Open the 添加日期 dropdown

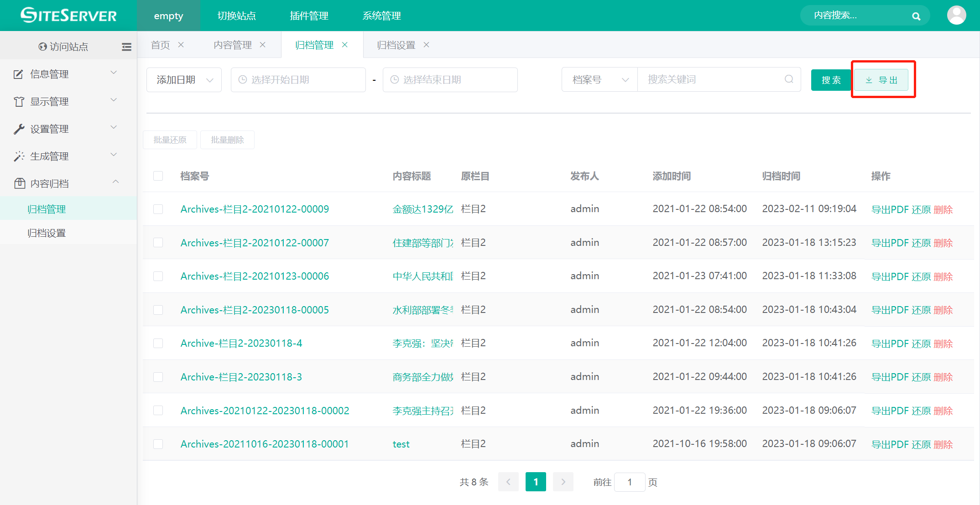184,80
